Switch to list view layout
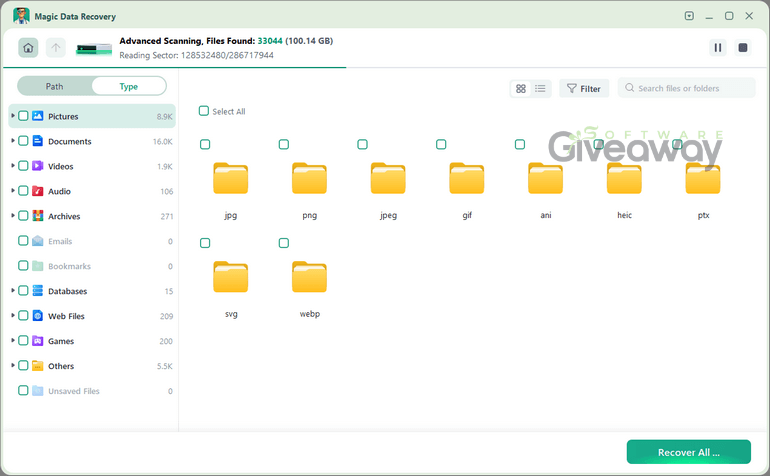Viewport: 770px width, 476px height. [x=540, y=88]
